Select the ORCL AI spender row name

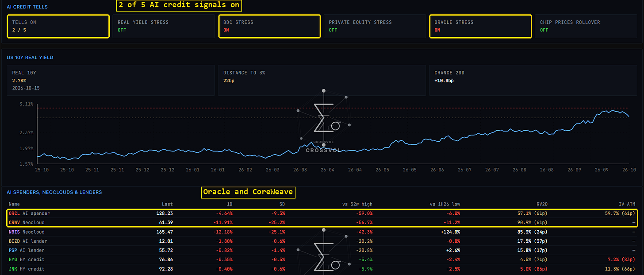(29, 213)
